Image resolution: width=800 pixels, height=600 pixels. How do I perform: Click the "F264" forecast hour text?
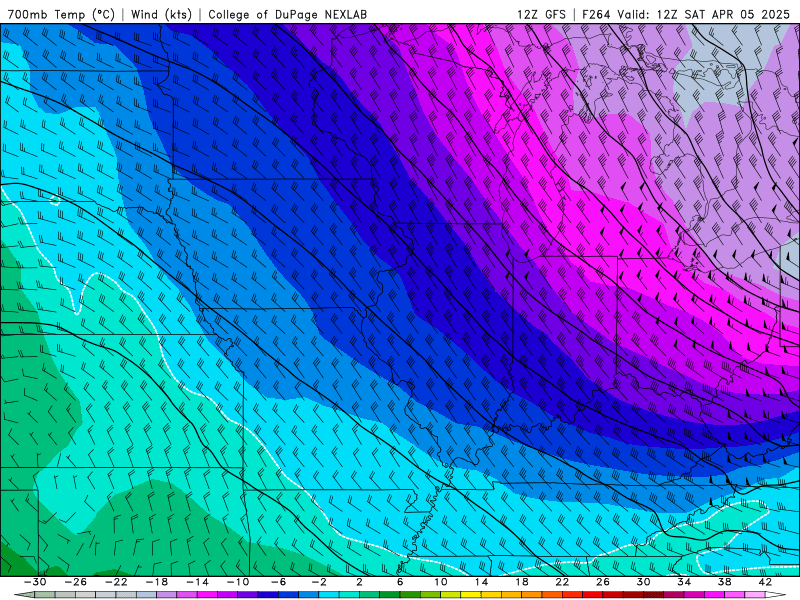[x=596, y=15]
